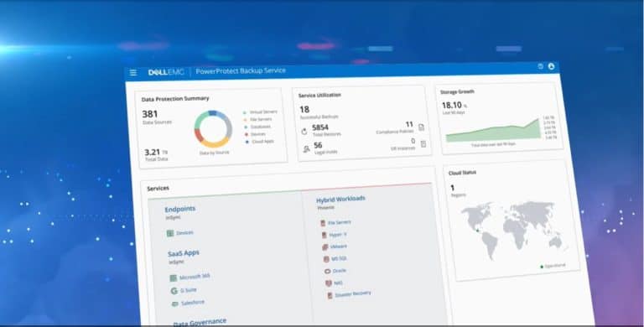Open the Oracle link
The width and height of the screenshot is (644, 327).
click(340, 270)
